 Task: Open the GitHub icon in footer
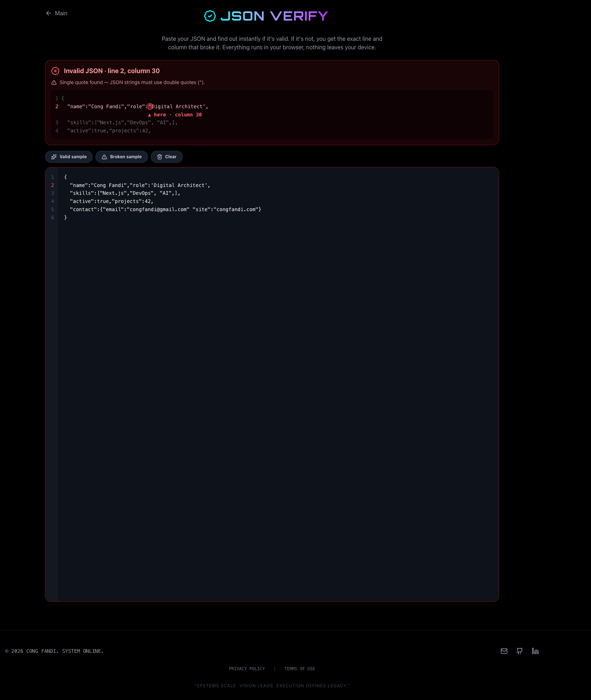pyautogui.click(x=520, y=651)
